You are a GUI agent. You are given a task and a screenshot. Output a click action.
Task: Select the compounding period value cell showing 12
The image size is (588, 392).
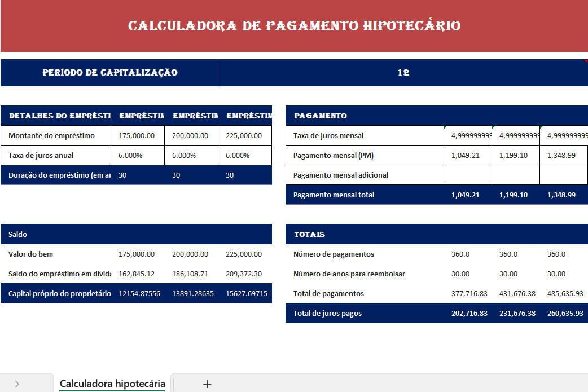403,72
